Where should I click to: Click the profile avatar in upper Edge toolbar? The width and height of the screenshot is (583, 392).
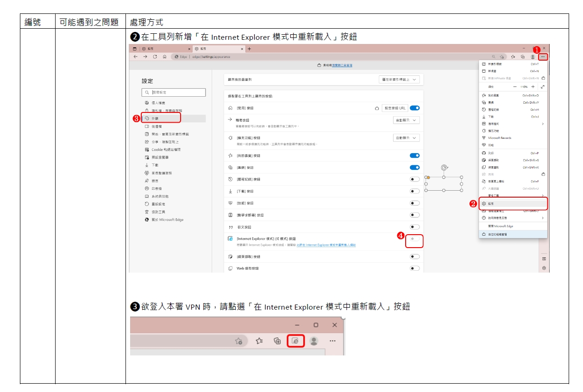pyautogui.click(x=533, y=56)
